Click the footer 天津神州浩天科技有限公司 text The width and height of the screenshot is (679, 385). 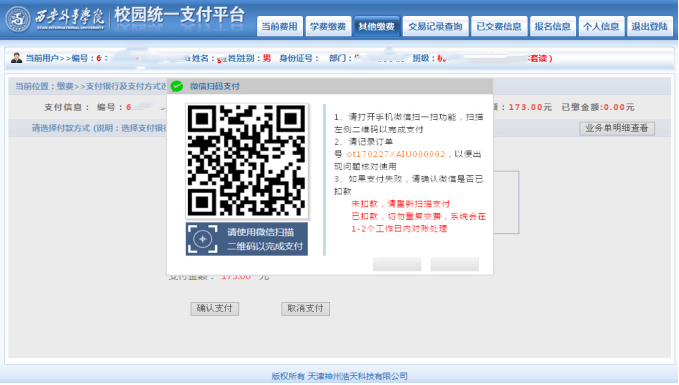point(358,376)
